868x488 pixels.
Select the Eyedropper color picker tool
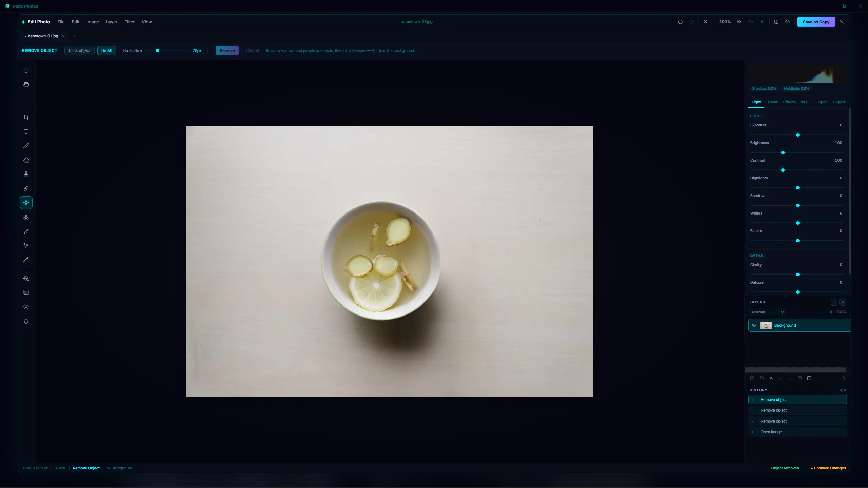tap(26, 260)
